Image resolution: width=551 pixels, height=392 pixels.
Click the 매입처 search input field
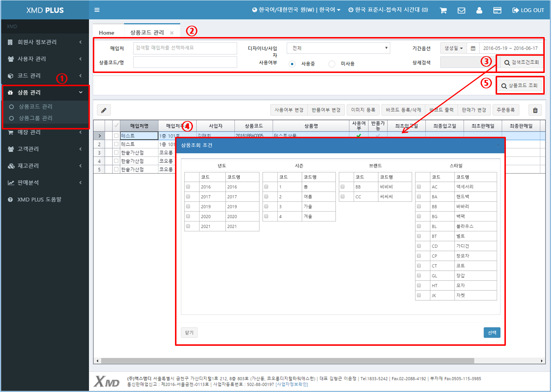tap(185, 48)
